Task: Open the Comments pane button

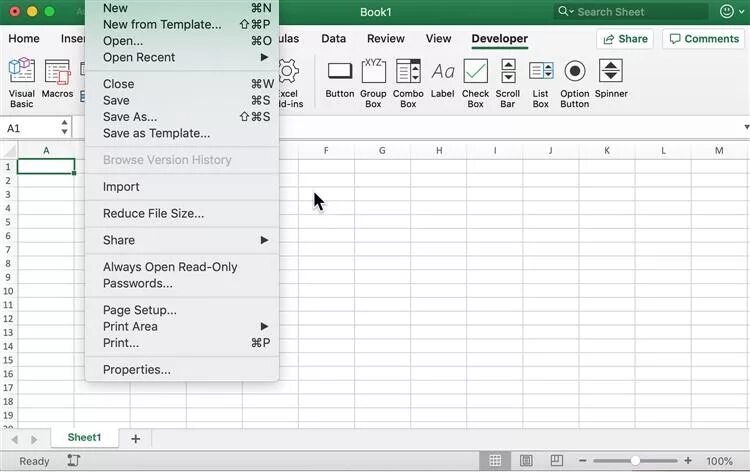Action: pos(704,39)
